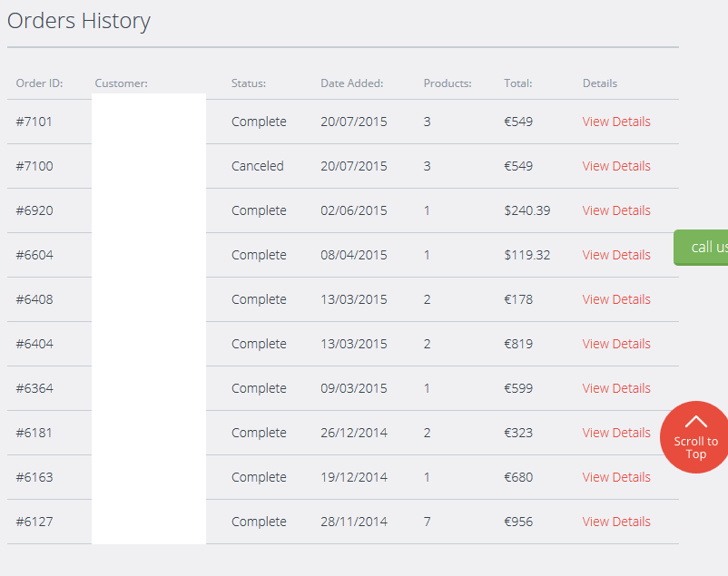Click the Date Added column header

[351, 83]
